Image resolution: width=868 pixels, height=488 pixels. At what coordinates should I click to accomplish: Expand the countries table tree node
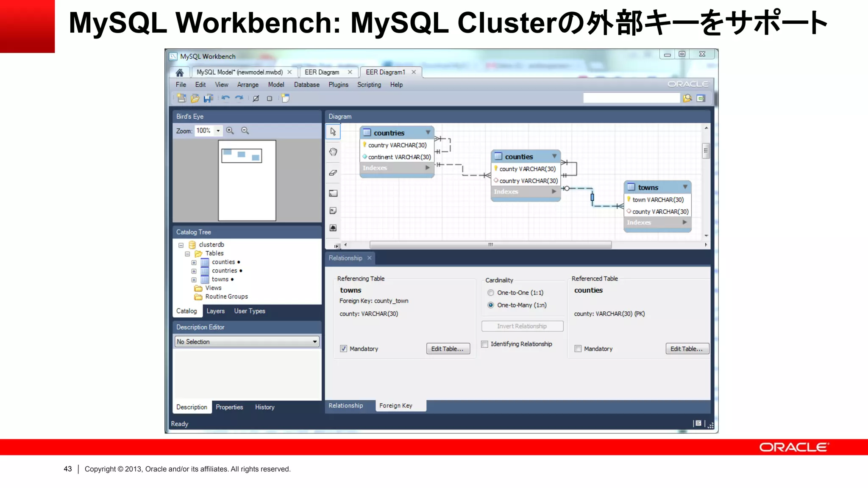[194, 271]
